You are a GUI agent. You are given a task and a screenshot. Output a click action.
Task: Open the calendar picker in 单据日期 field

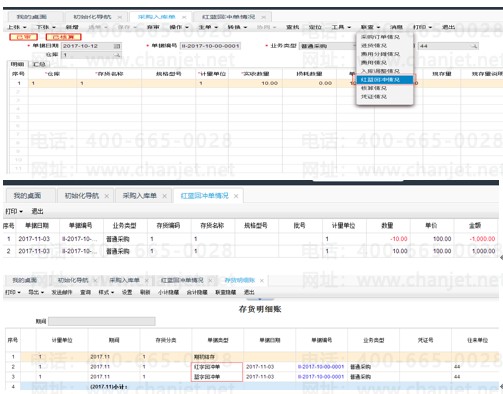(x=117, y=46)
